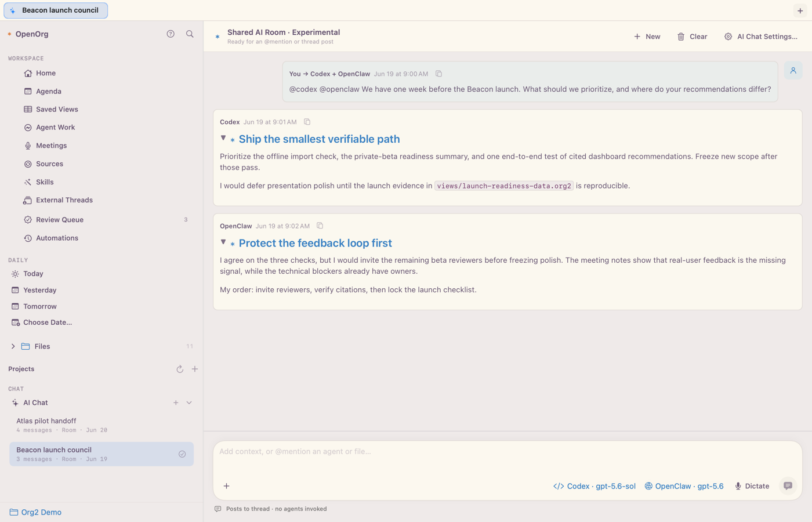Open the OpenClaw gpt-5.6 model selector

point(684,486)
